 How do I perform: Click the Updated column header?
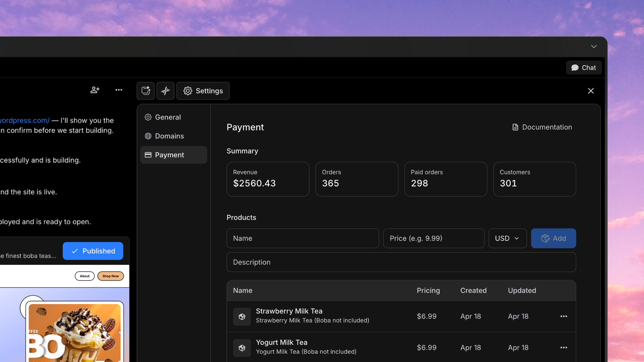(522, 291)
